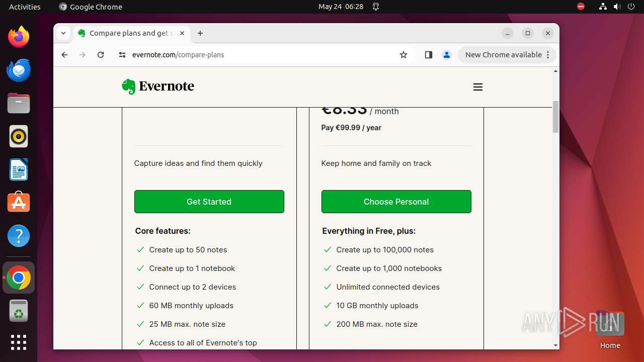Launch Firefox from the dock
This screenshot has width=644, height=362.
click(19, 37)
